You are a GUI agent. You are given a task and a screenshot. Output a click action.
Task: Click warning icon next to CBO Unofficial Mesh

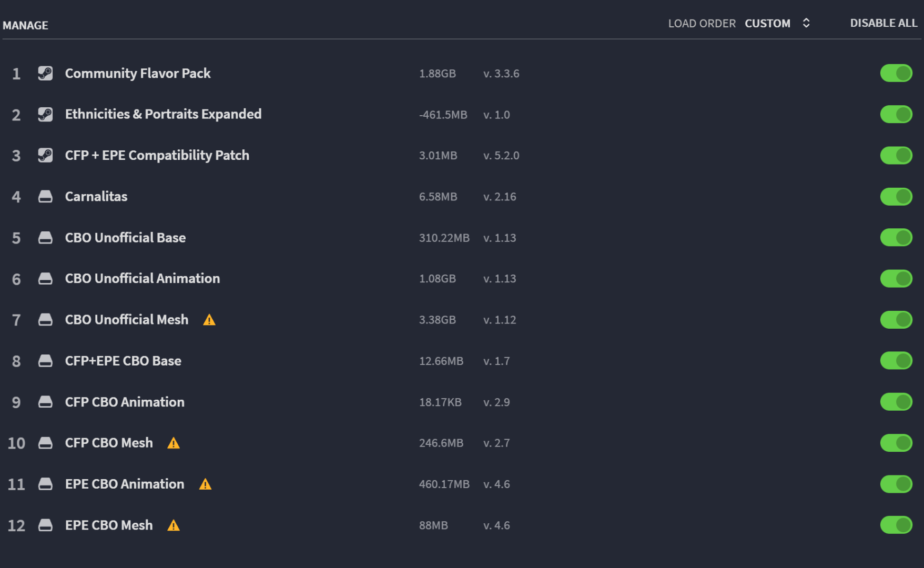coord(209,320)
